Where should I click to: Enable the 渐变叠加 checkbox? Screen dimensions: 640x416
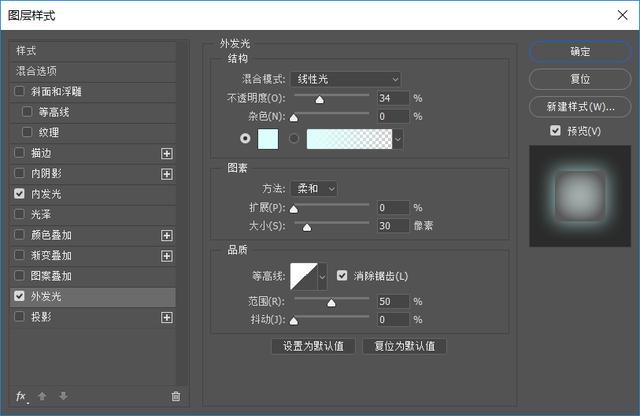click(x=19, y=255)
